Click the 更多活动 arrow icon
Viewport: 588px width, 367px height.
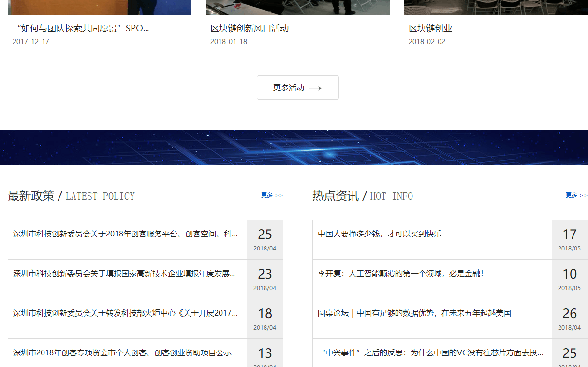(316, 88)
